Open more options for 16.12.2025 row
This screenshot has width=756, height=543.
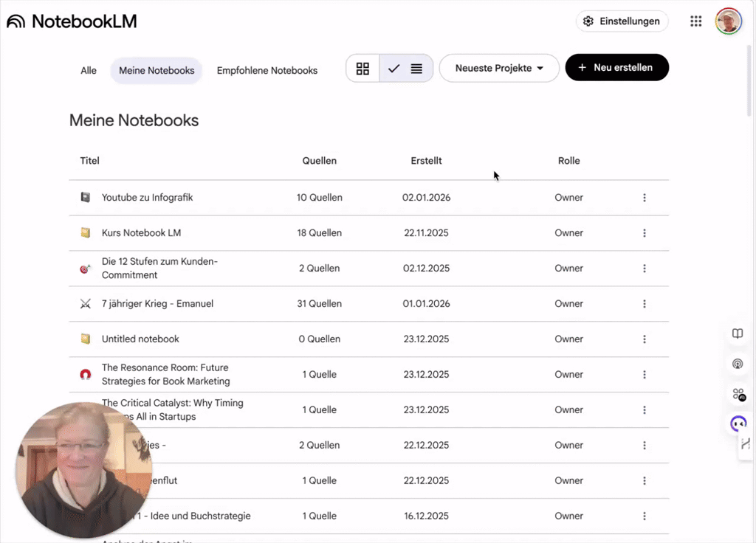point(644,516)
